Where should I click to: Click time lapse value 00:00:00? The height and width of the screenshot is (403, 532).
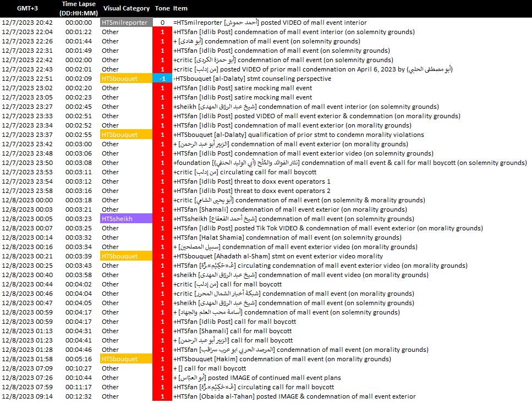point(79,23)
